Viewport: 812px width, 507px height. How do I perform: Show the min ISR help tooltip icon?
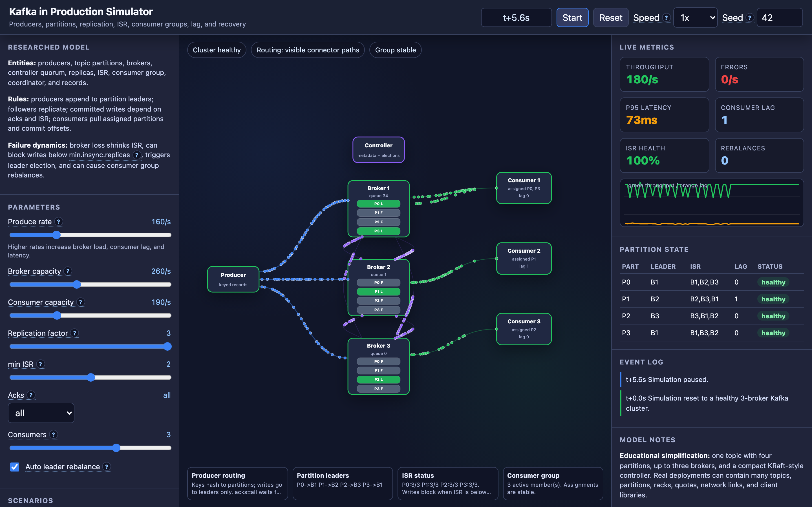coord(41,364)
